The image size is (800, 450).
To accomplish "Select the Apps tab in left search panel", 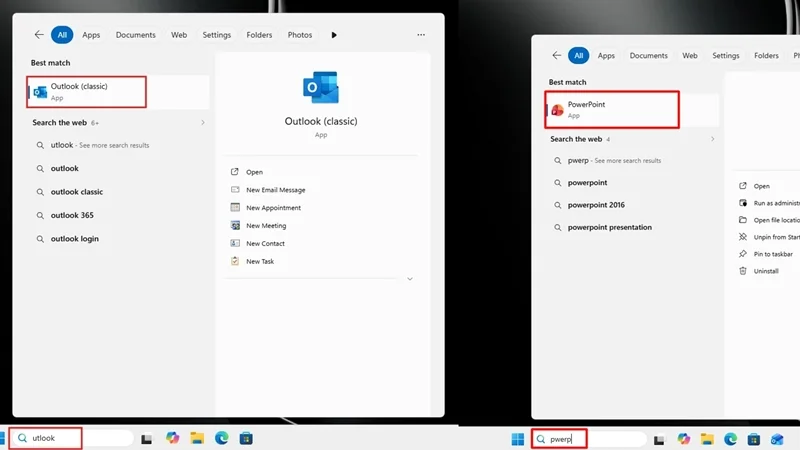I will 91,35.
